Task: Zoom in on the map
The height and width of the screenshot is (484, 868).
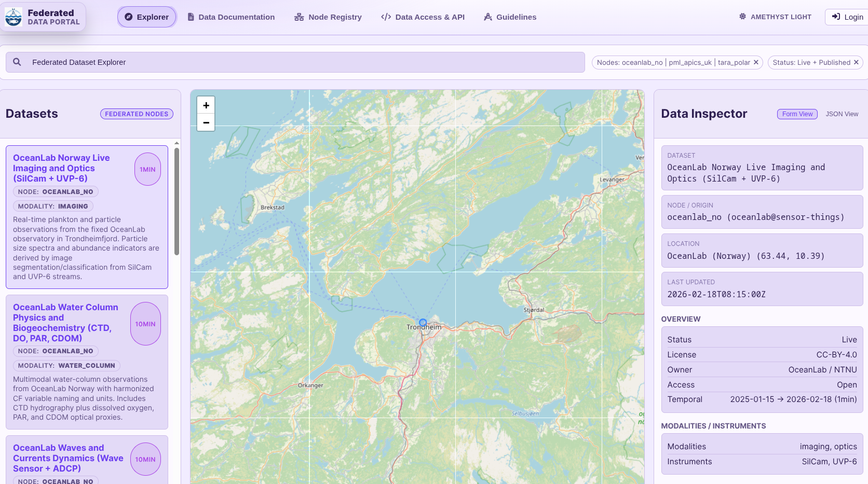Action: (206, 105)
